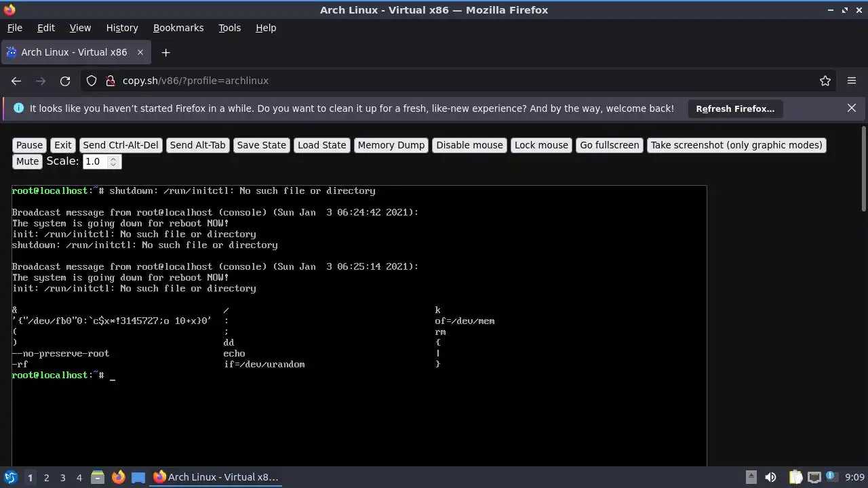Open Firefox hamburger application menu
Viewport: 868px width, 488px height.
click(x=852, y=81)
